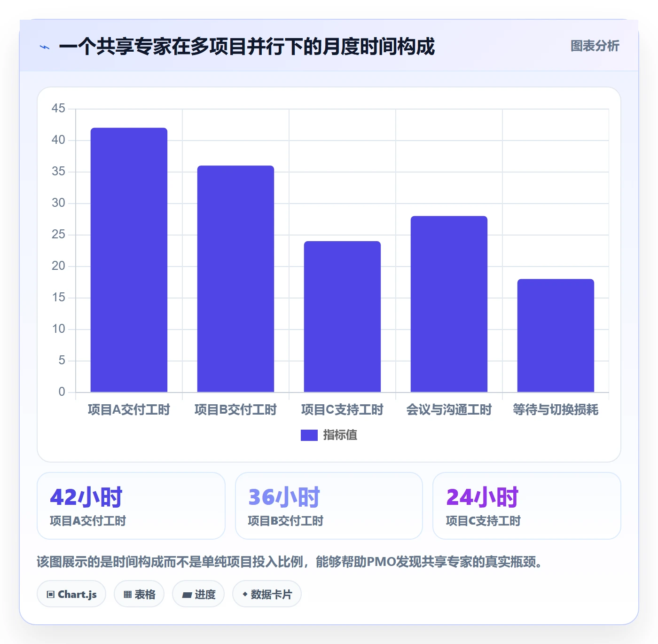This screenshot has width=658, height=644.
Task: Click the 数据卡片 tag chip
Action: point(267,594)
